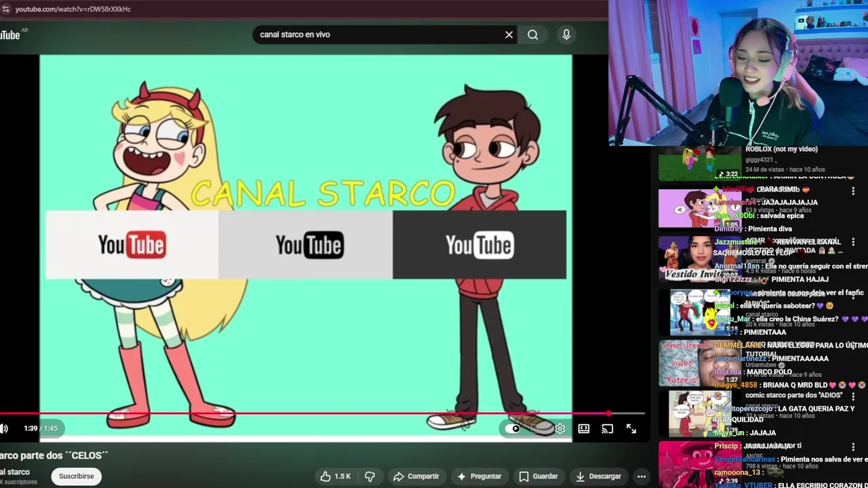This screenshot has width=868, height=488.
Task: Dislike the video
Action: pos(370,476)
